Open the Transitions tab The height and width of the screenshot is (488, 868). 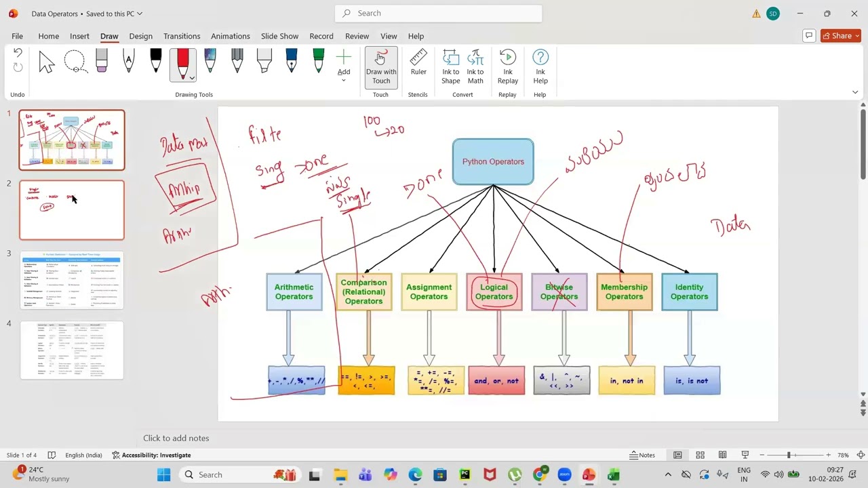tap(182, 36)
